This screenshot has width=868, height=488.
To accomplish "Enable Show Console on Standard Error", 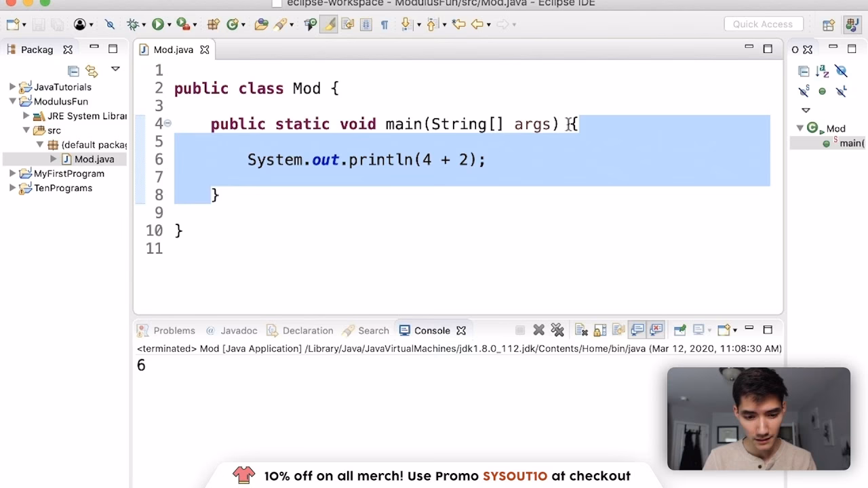I will point(656,329).
